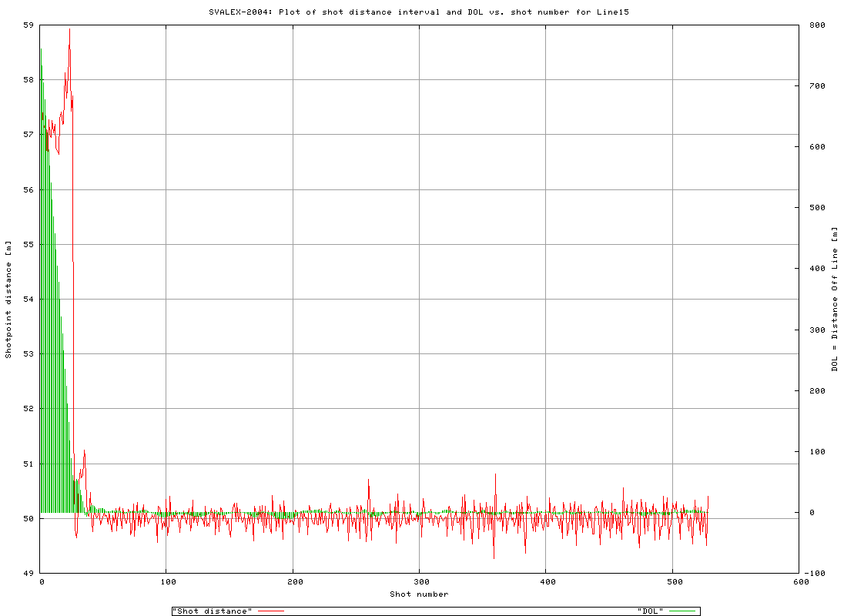The image size is (844, 616).
Task: Select the "Shotpoint distance [m]" axis label
Action: pyautogui.click(x=9, y=297)
